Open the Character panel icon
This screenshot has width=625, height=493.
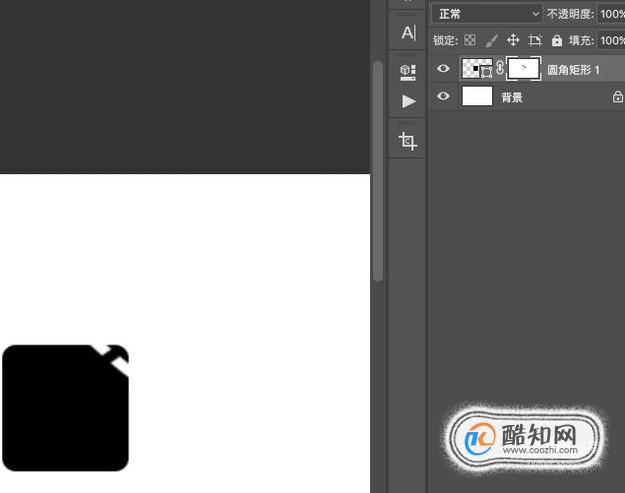(x=409, y=33)
